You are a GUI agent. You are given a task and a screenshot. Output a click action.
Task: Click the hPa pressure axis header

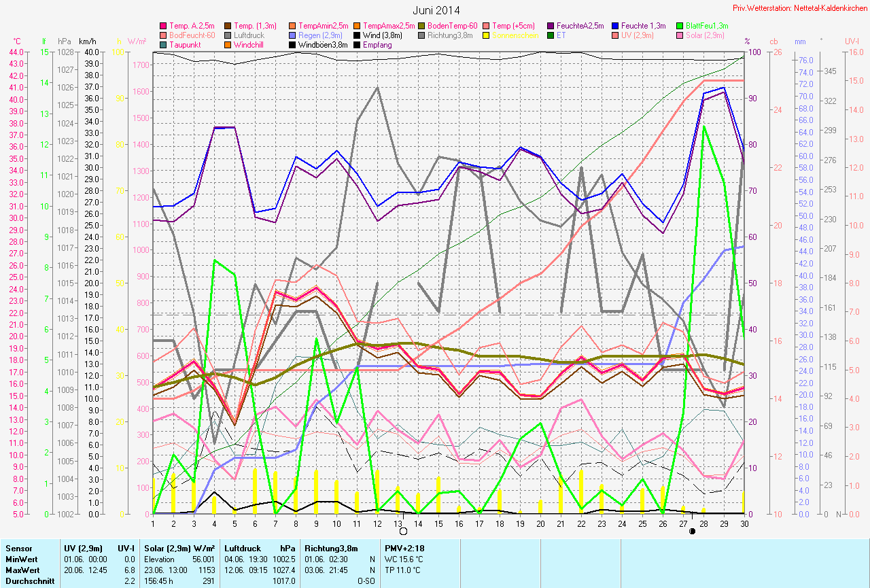click(65, 41)
